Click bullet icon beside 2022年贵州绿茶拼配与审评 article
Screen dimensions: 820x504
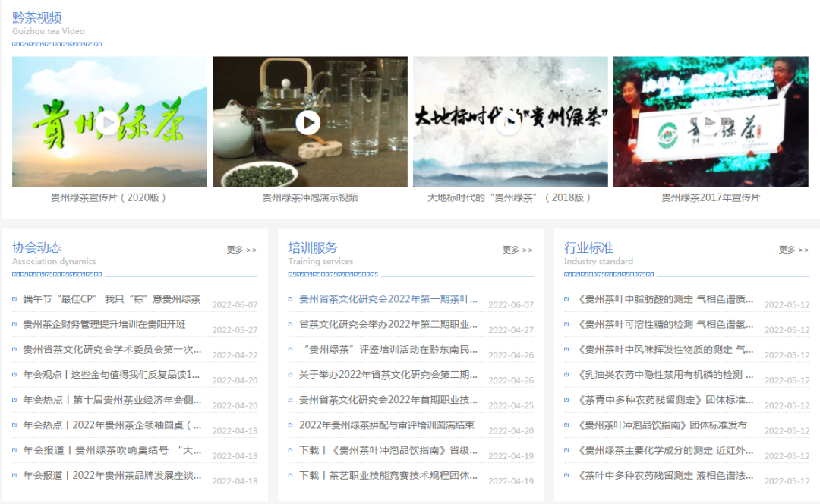pyautogui.click(x=290, y=424)
